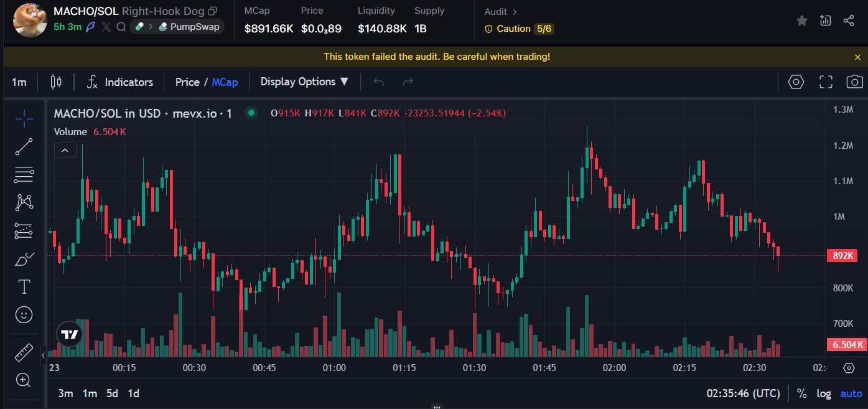Open time axis settings gear icon
The image size is (868, 409).
[x=849, y=368]
